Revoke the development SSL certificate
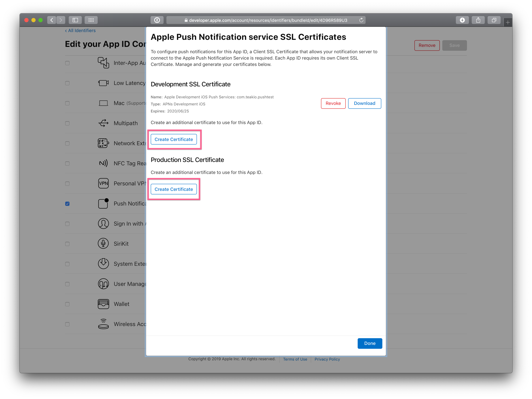The height and width of the screenshot is (399, 532). [333, 103]
